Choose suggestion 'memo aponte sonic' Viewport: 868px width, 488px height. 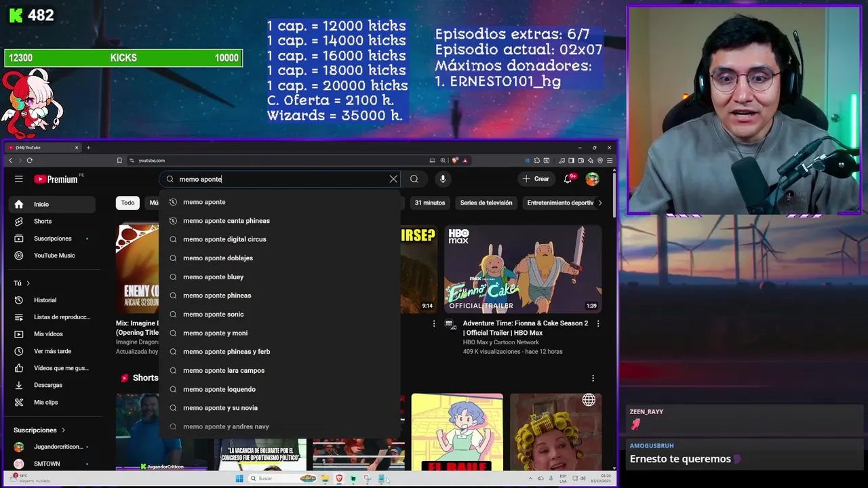click(x=279, y=314)
